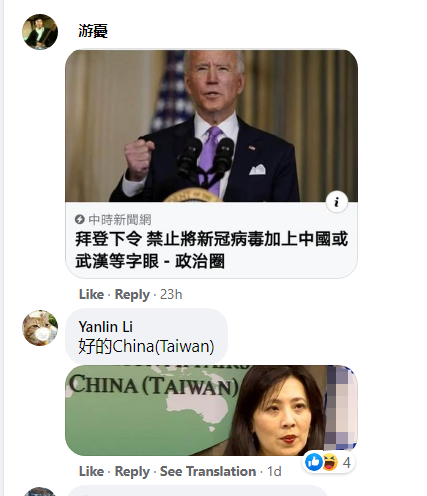Open the news article preview photo
The height and width of the screenshot is (496, 427).
click(211, 126)
